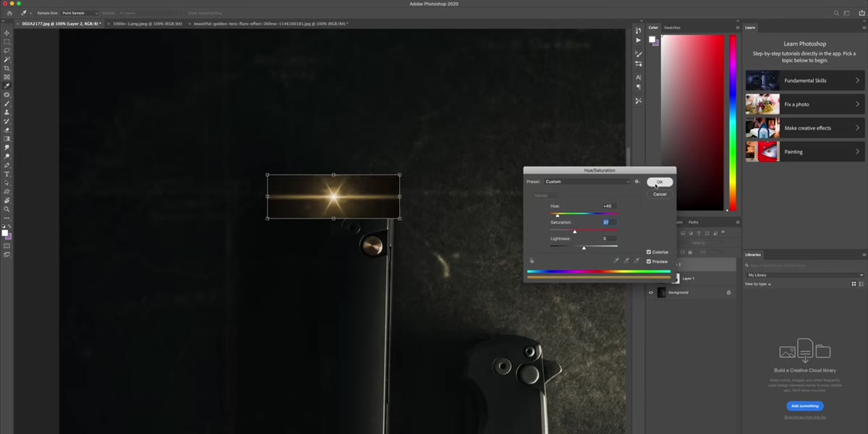868x434 pixels.
Task: Select the Hand tool
Action: 7,200
